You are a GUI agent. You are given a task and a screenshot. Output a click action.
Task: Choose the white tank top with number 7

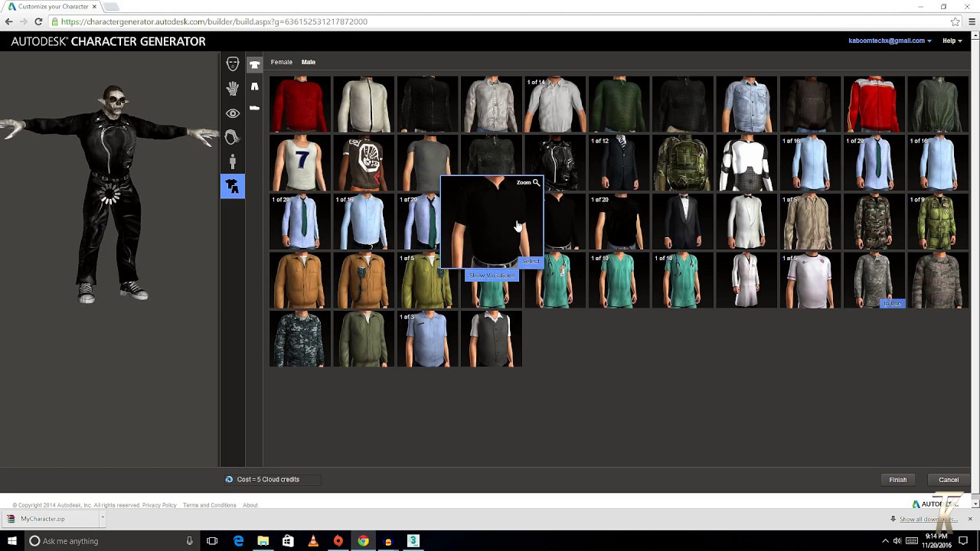point(300,163)
